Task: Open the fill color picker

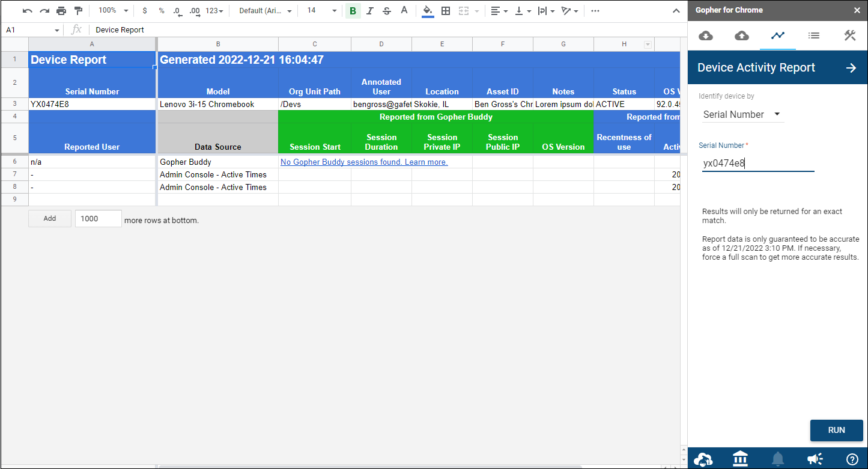Action: [x=427, y=11]
